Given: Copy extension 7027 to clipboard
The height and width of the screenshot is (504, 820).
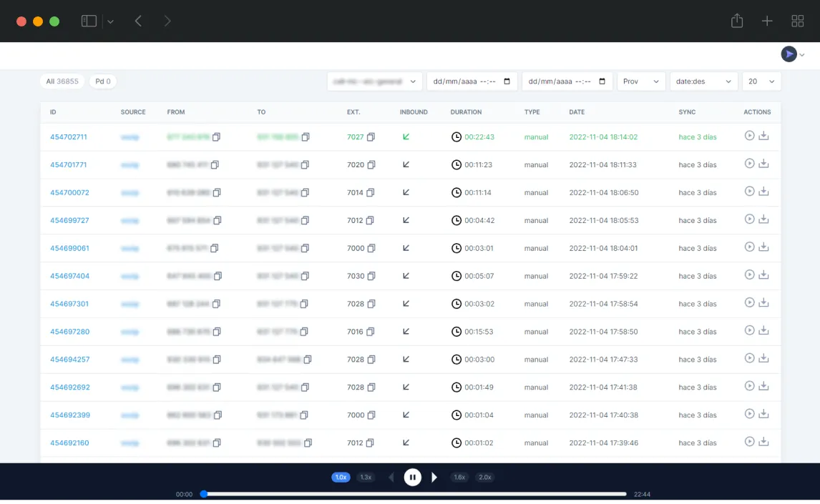Looking at the screenshot, I should pos(371,137).
